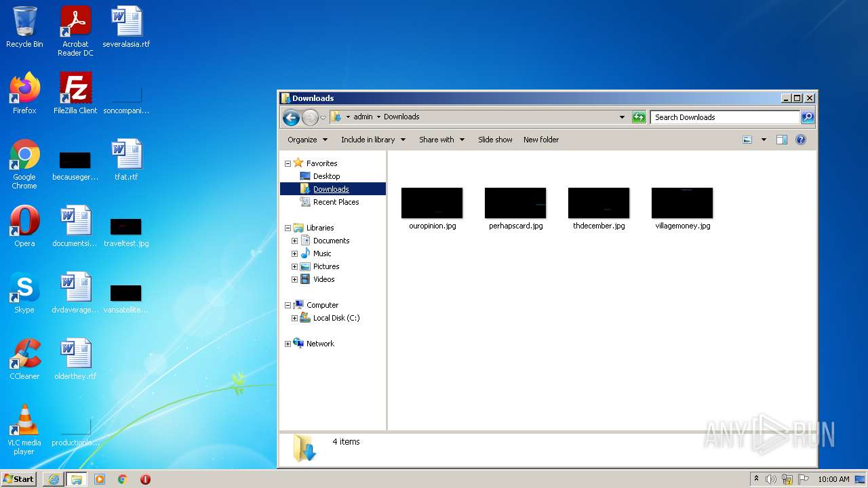Expand the Local Disk (C:) node
This screenshot has height=488, width=868.
click(294, 318)
